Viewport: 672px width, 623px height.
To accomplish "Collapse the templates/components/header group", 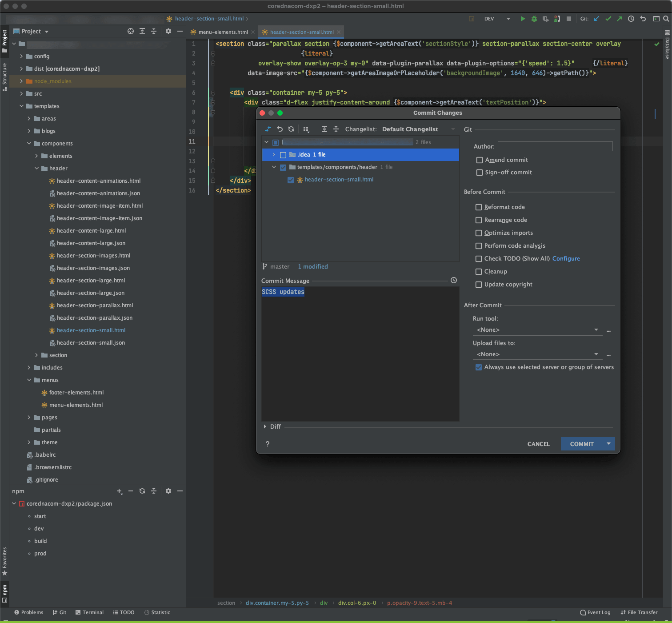I will (x=274, y=167).
